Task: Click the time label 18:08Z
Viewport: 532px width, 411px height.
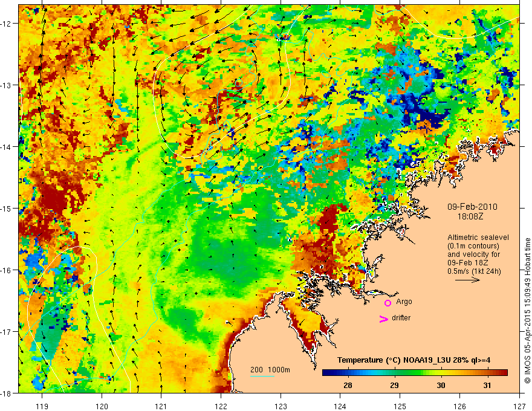Action: (470, 216)
